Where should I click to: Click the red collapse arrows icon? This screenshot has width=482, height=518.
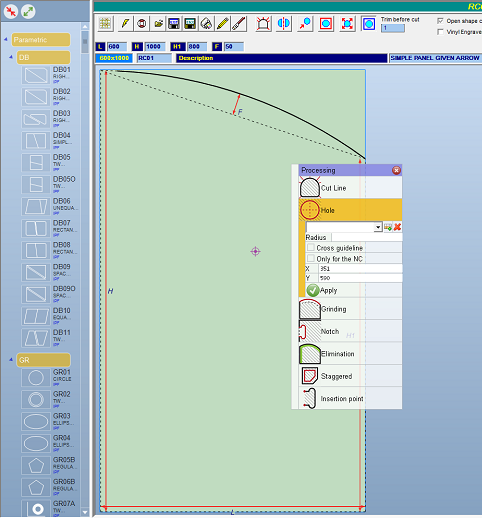tap(11, 12)
